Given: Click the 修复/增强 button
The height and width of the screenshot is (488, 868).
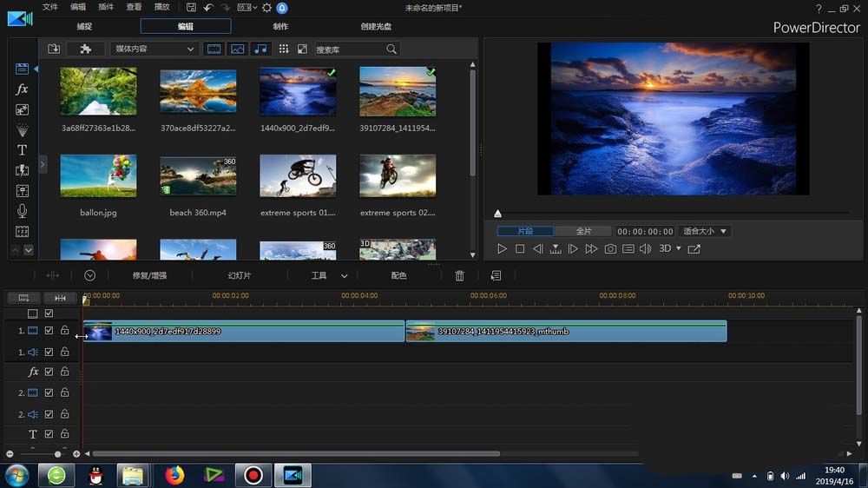Looking at the screenshot, I should (x=149, y=275).
